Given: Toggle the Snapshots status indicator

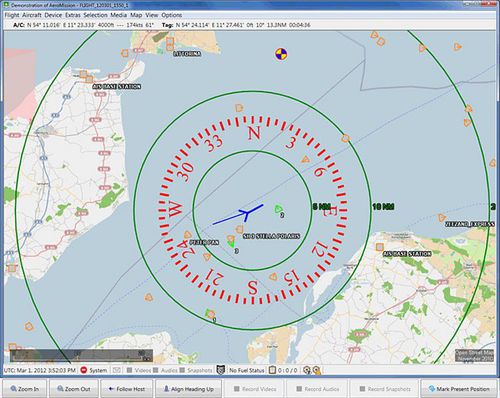Looking at the screenshot, I should 196,370.
